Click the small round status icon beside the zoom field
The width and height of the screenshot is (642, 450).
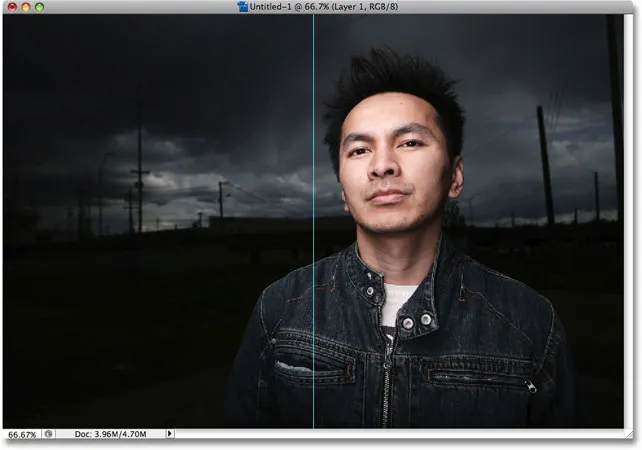[x=48, y=434]
